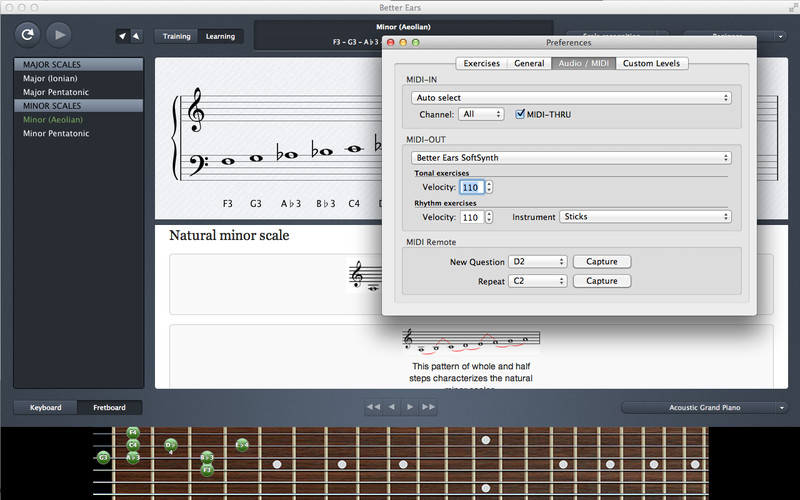
Task: Open the Repeat C2 dropdown
Action: tap(537, 281)
